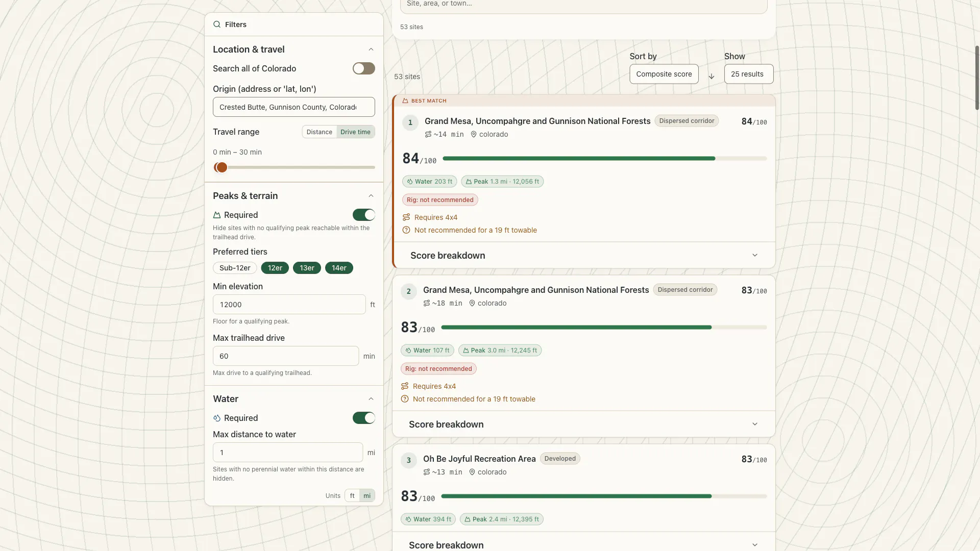Adjust the travel range slider handle

pos(222,167)
